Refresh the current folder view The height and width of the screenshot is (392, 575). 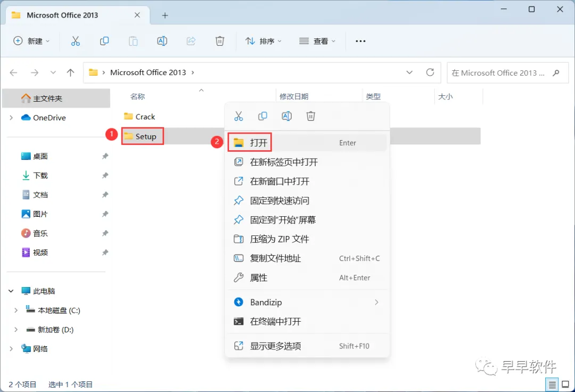coord(430,72)
